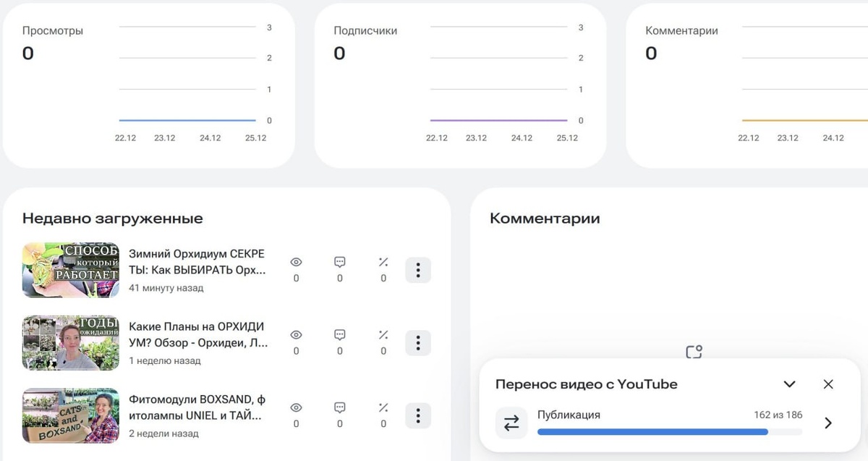Click 25.12 date label in Просмотры chart
This screenshot has width=868, height=461.
[x=255, y=138]
